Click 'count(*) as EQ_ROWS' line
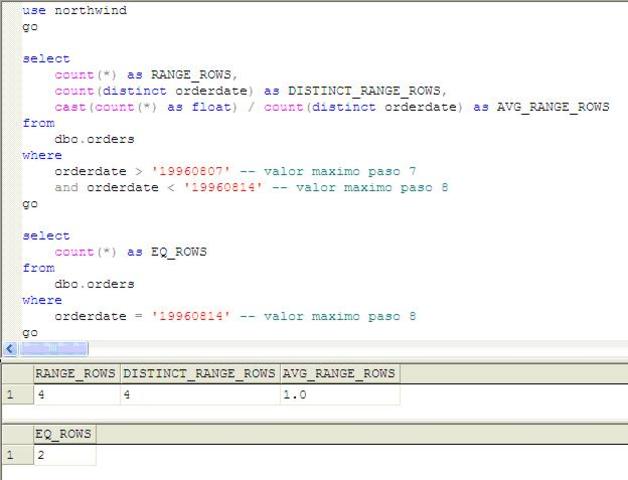The width and height of the screenshot is (628, 480). (131, 252)
